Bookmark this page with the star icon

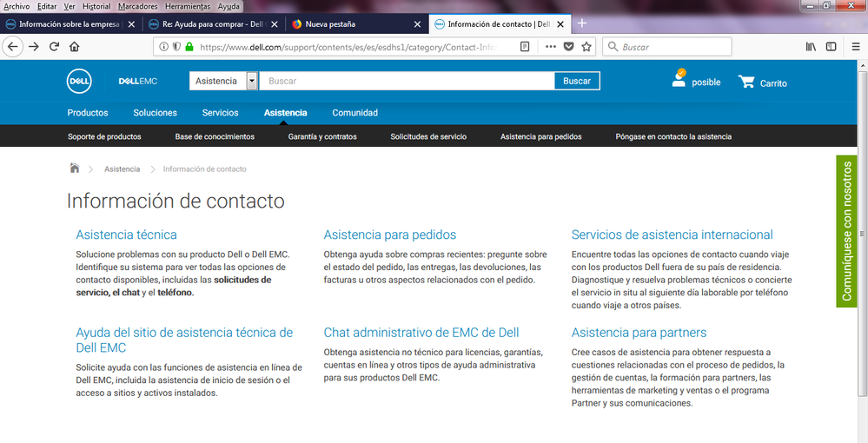(586, 47)
